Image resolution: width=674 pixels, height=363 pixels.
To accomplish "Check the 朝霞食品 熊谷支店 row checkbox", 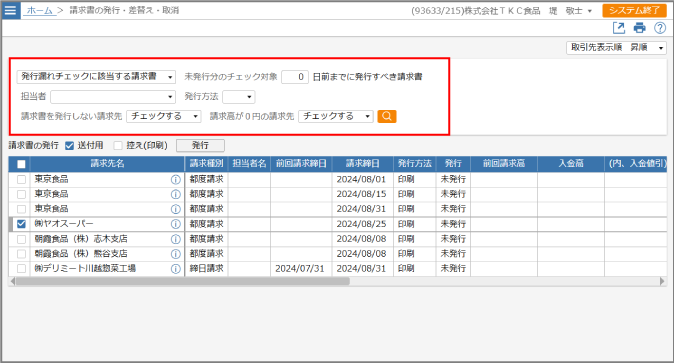I will click(x=21, y=254).
